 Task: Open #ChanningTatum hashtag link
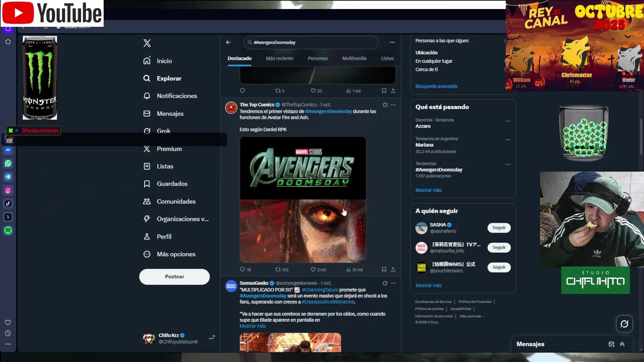tap(320, 290)
